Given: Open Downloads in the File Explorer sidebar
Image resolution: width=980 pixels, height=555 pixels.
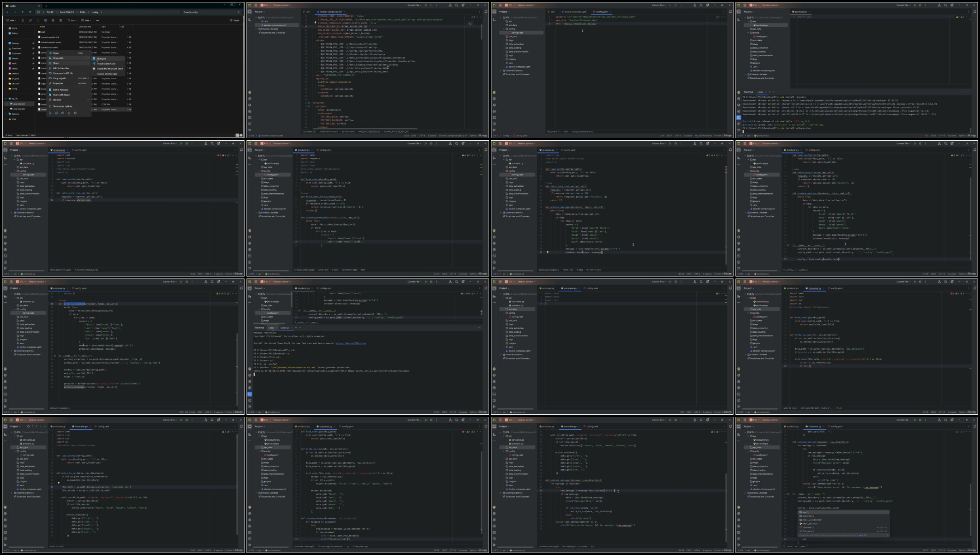Looking at the screenshot, I should pos(15,49).
